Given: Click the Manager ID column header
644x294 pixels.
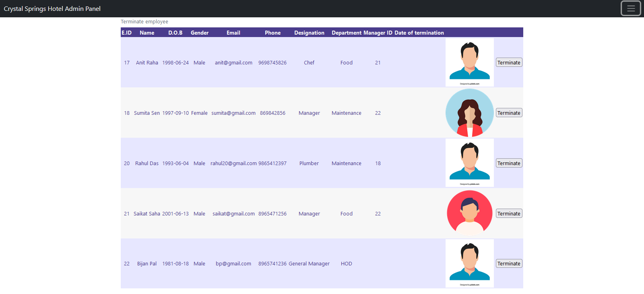Looking at the screenshot, I should coord(378,33).
